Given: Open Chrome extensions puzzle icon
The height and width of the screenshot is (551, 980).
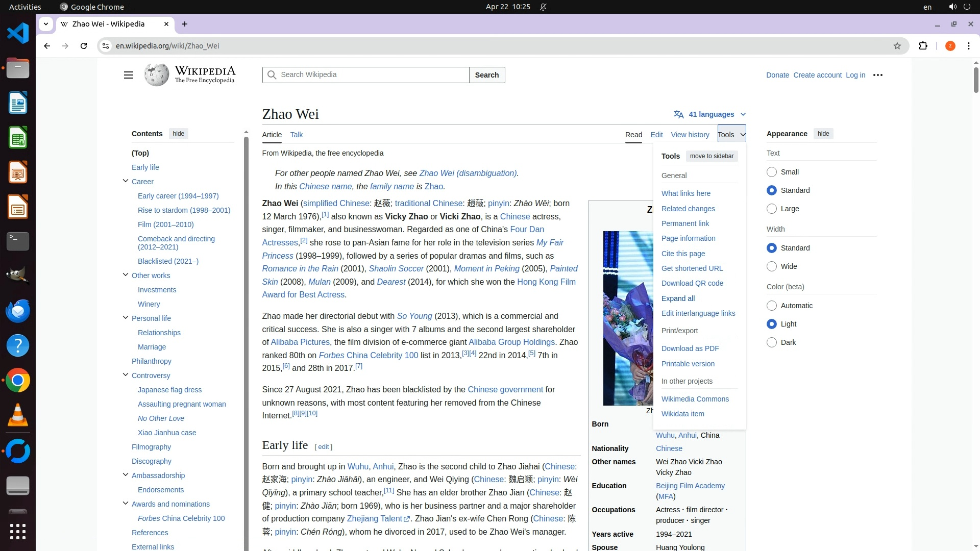Looking at the screenshot, I should tap(923, 46).
